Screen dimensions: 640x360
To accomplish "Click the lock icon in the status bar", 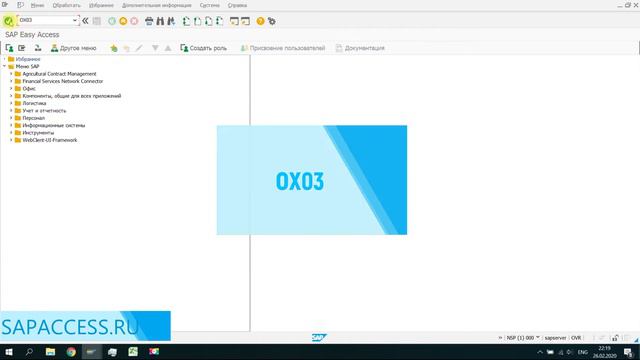I will pyautogui.click(x=615, y=338).
